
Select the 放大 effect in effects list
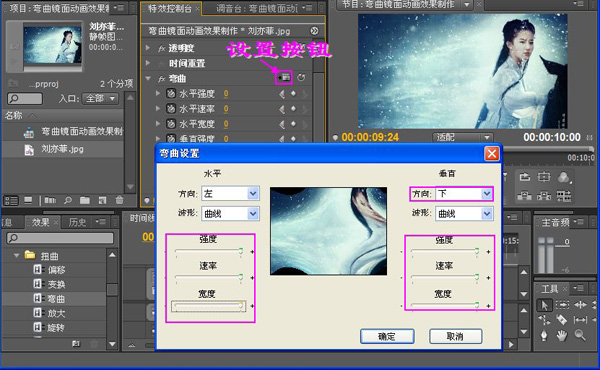click(x=56, y=313)
